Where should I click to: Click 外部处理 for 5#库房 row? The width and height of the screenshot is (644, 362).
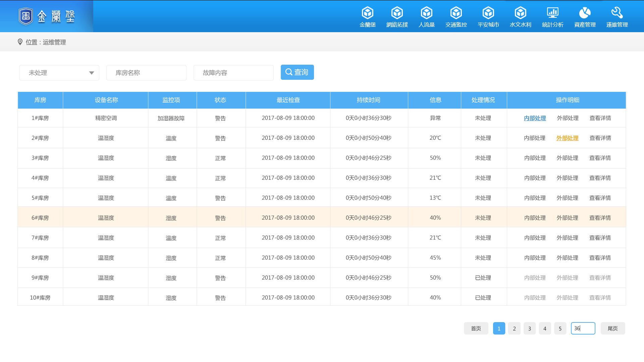tap(568, 198)
